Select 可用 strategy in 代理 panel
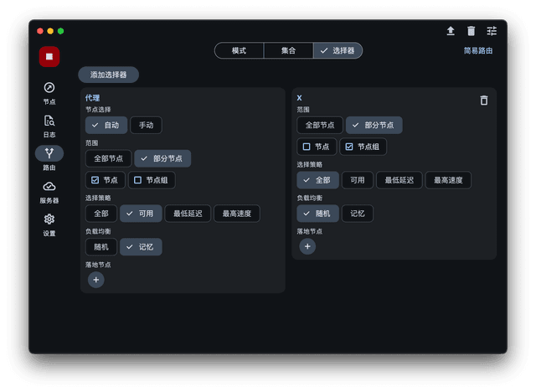This screenshot has width=536, height=392. pos(141,214)
